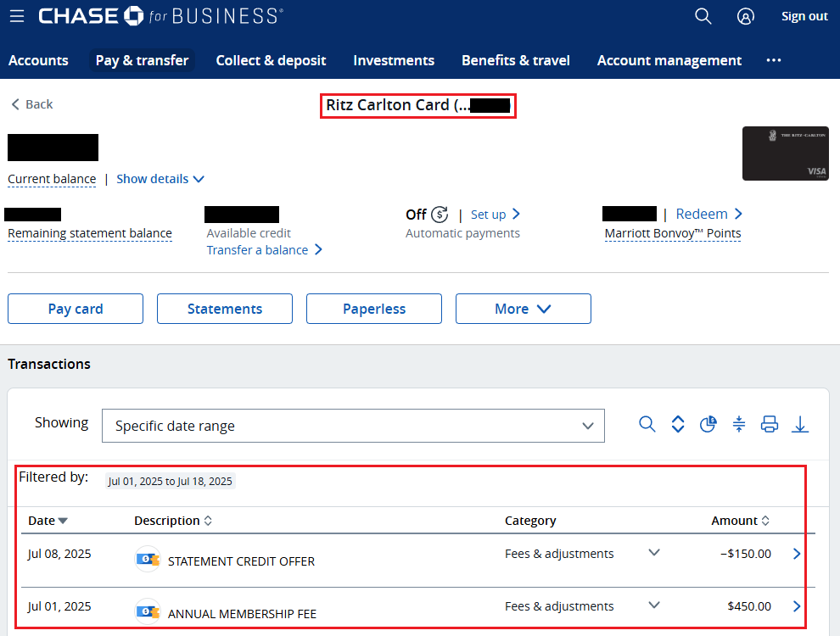Click the Jul 01, 2025 to Jul 18, 2025 filter chip
Screen dimensions: 840x636
(171, 482)
